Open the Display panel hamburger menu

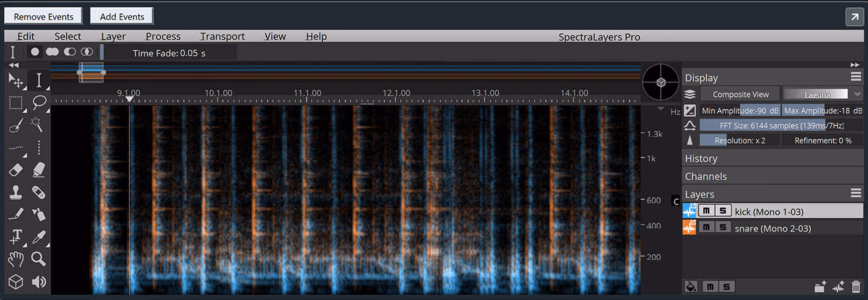click(856, 76)
